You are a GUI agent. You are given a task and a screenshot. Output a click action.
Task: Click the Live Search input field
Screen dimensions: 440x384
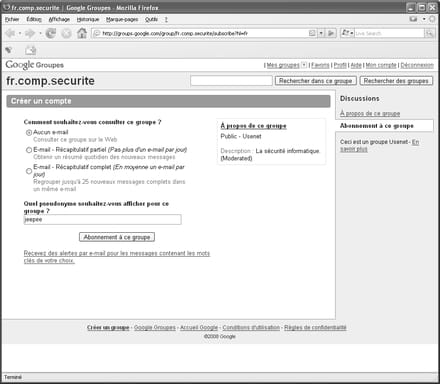coord(389,33)
